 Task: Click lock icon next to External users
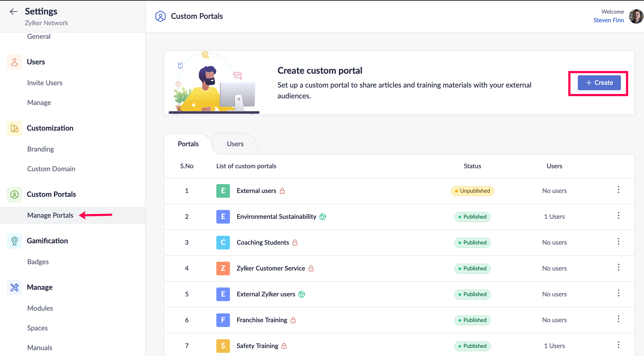[282, 191]
